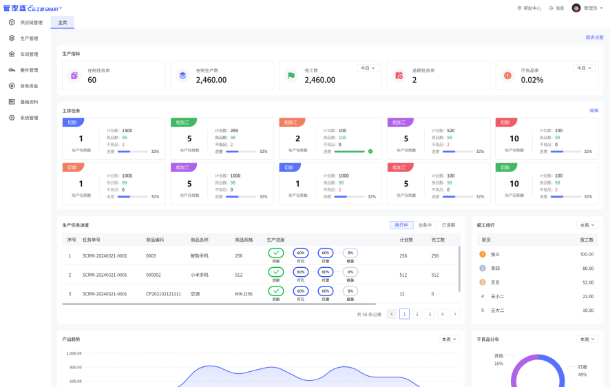Screen dimensions: 610x387
Task: Go to page 2 of the task table
Action: pos(417,314)
